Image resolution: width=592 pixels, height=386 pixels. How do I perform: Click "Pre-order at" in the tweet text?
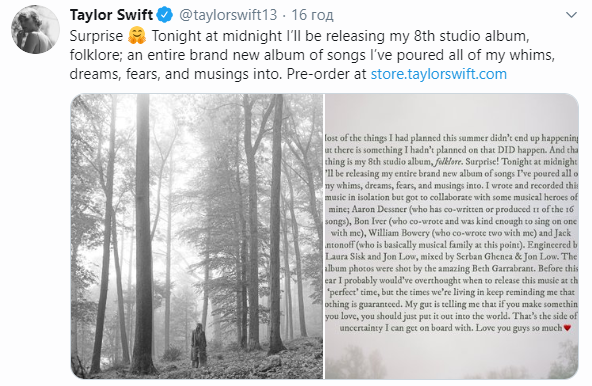pyautogui.click(x=326, y=74)
